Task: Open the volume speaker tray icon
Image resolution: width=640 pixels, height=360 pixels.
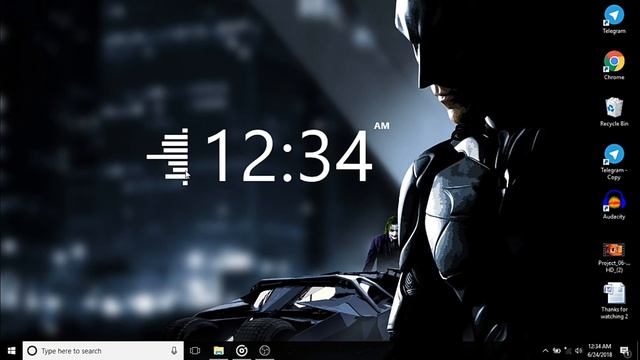Action: click(578, 351)
